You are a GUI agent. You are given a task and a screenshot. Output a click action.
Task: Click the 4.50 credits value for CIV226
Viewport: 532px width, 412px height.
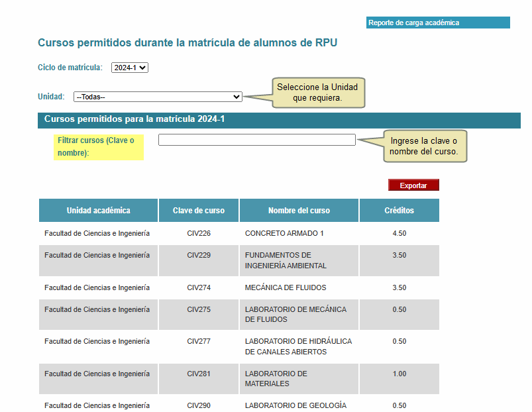pyautogui.click(x=399, y=233)
